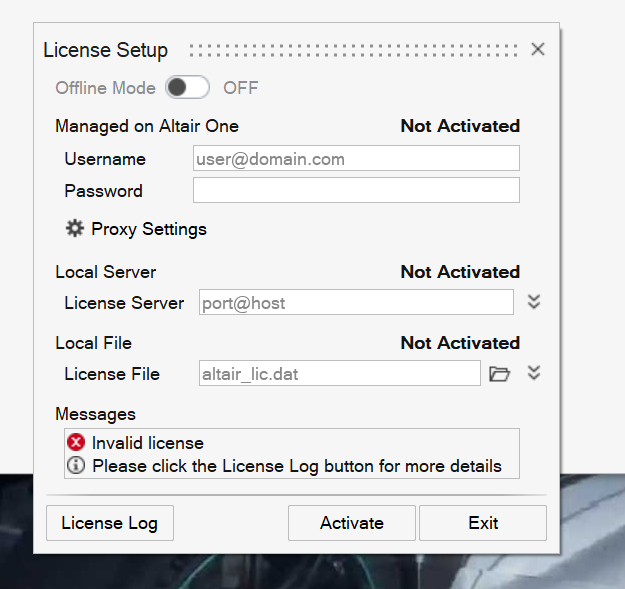Click the License Server port@host field
This screenshot has width=625, height=589.
click(x=356, y=302)
